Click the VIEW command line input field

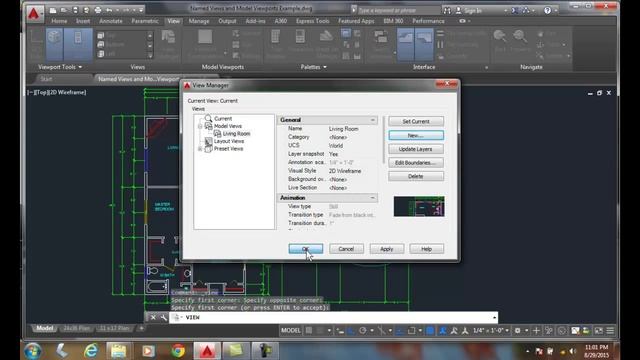(x=334, y=317)
